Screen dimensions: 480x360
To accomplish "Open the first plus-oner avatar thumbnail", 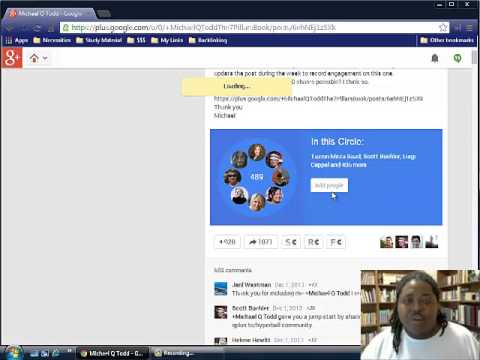I will [x=386, y=242].
